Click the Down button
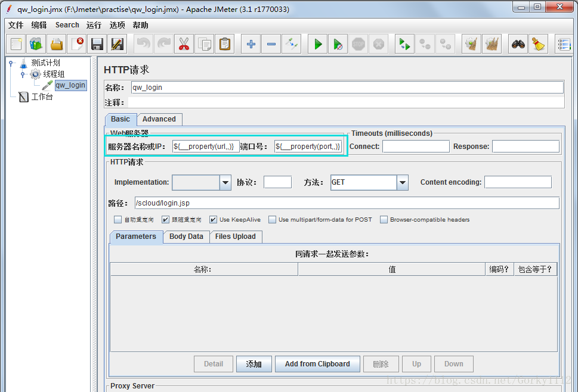578x392 pixels. [x=454, y=364]
